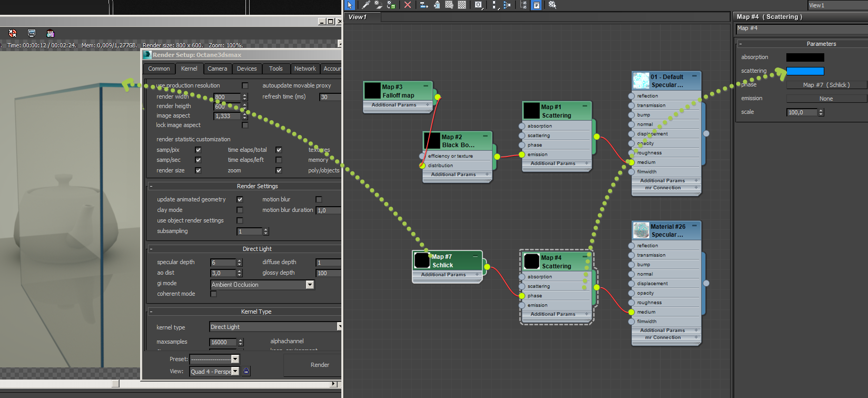Click the save render image icon
This screenshot has height=398, width=868.
(51, 33)
